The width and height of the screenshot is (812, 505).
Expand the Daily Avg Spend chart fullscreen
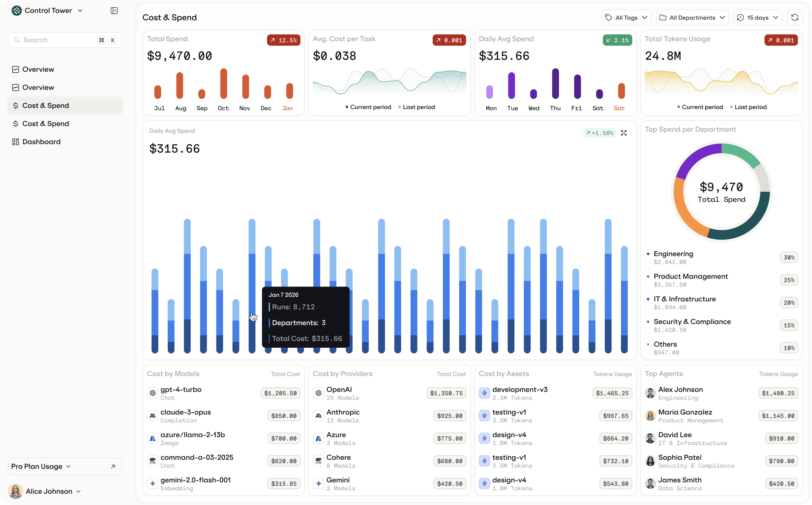pyautogui.click(x=624, y=133)
